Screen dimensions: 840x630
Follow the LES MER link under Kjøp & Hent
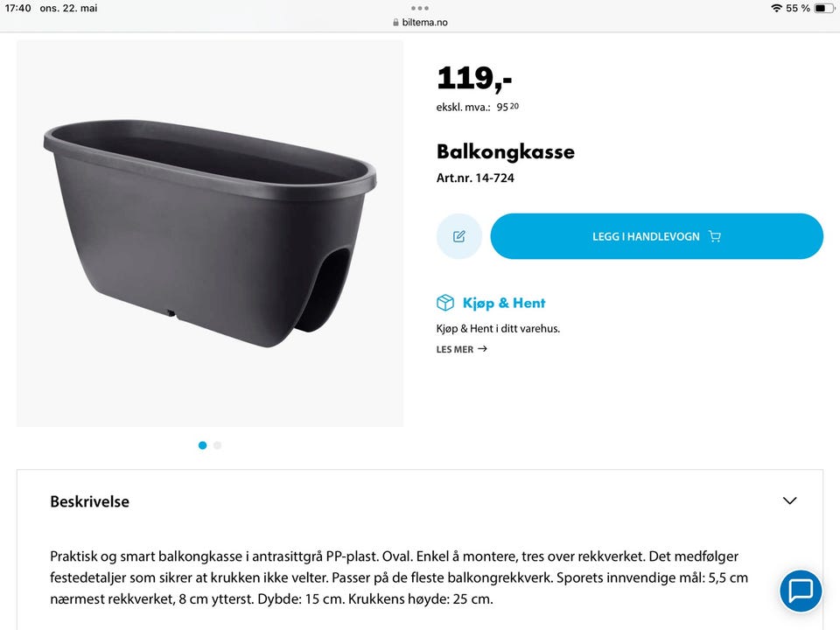pyautogui.click(x=453, y=348)
